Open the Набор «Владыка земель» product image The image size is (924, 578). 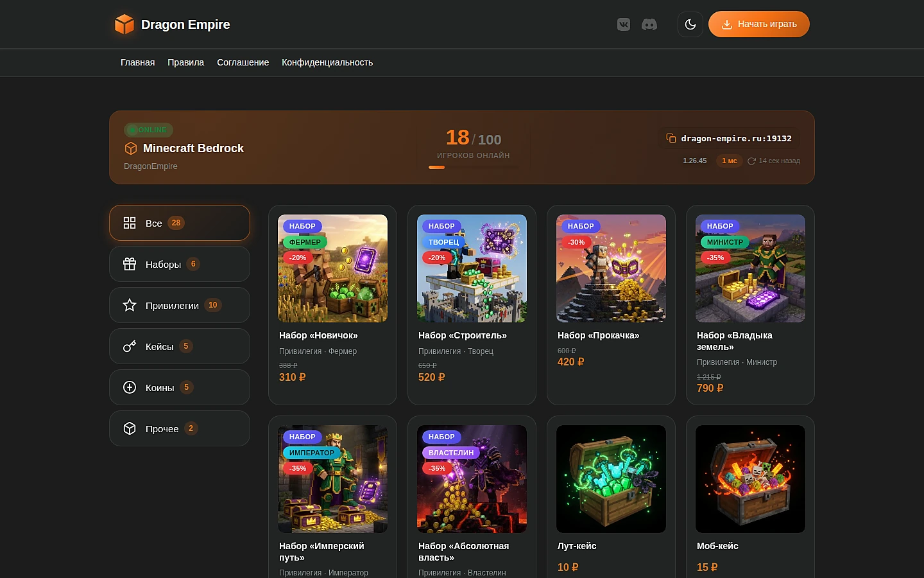tap(750, 268)
